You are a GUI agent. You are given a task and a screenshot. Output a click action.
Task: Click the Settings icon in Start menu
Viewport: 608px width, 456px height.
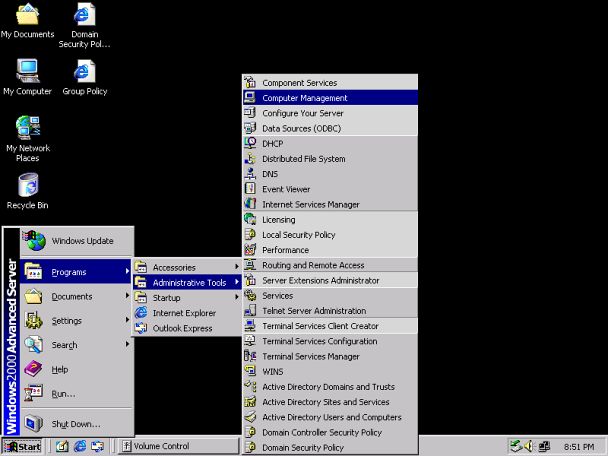point(33,320)
